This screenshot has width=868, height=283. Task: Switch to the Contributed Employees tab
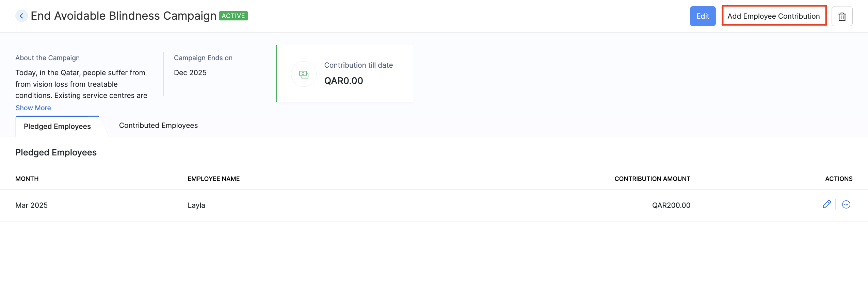158,126
